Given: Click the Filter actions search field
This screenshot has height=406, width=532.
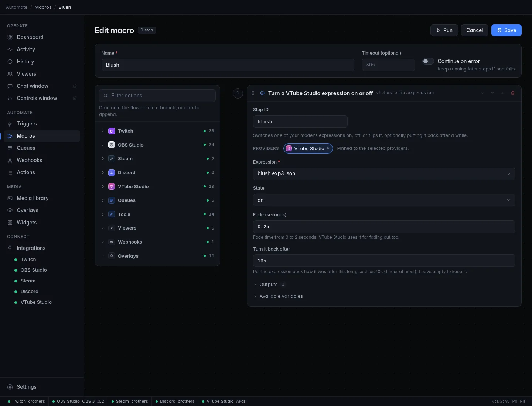Looking at the screenshot, I should 157,96.
